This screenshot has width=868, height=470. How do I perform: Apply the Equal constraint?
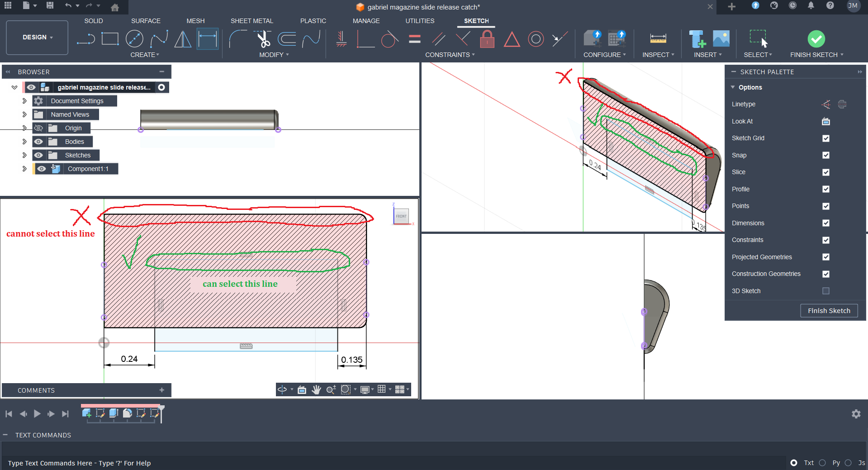coord(414,39)
